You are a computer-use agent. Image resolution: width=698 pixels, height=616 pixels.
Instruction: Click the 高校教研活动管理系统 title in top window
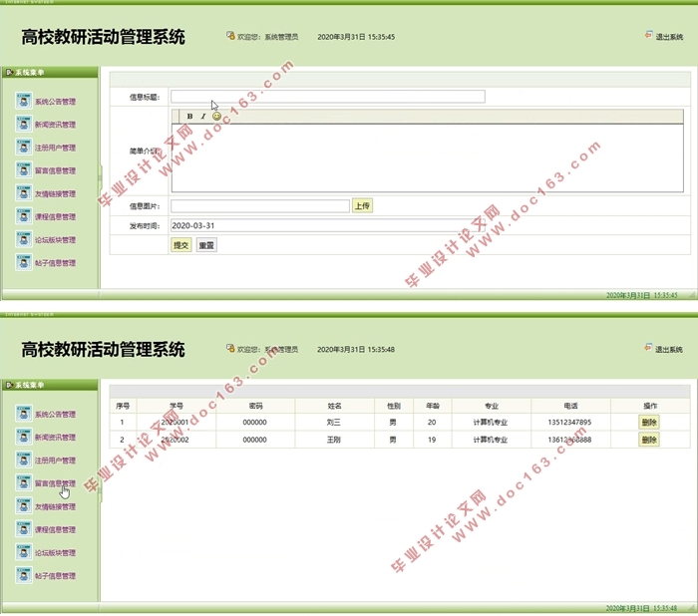103,37
